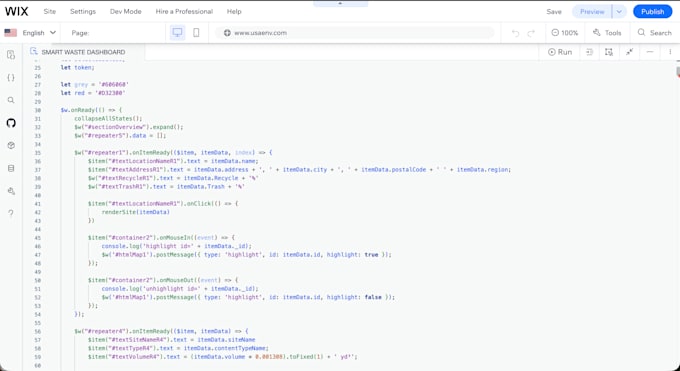Collapse the top bar handle
The image size is (680, 371).
340,3
